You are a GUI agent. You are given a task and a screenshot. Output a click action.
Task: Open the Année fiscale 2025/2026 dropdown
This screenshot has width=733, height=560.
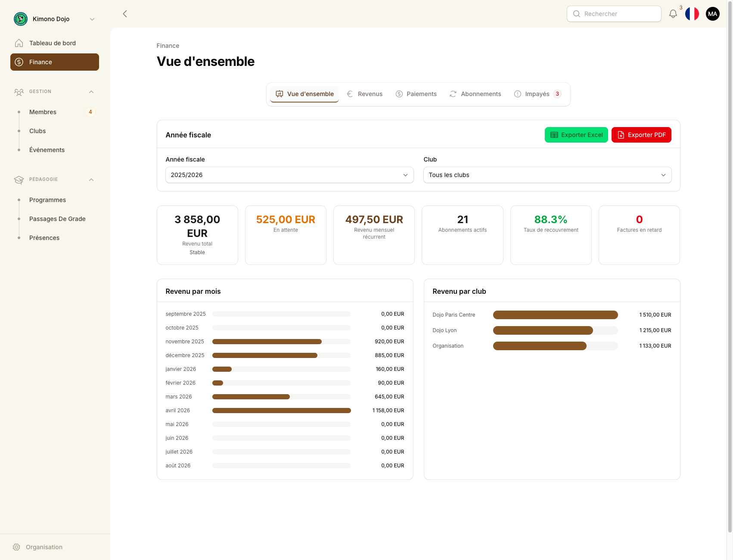pos(289,175)
